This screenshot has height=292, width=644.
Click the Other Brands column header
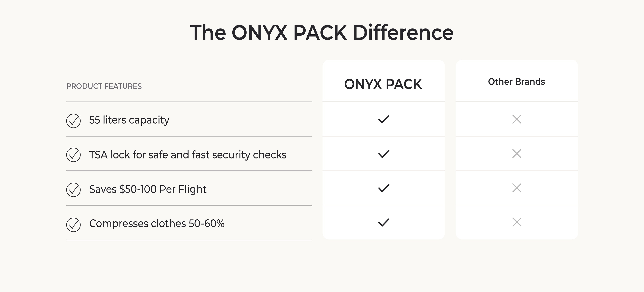[517, 82]
